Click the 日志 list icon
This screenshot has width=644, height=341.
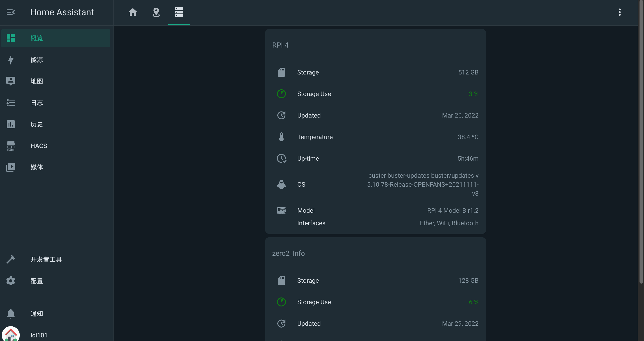click(11, 103)
